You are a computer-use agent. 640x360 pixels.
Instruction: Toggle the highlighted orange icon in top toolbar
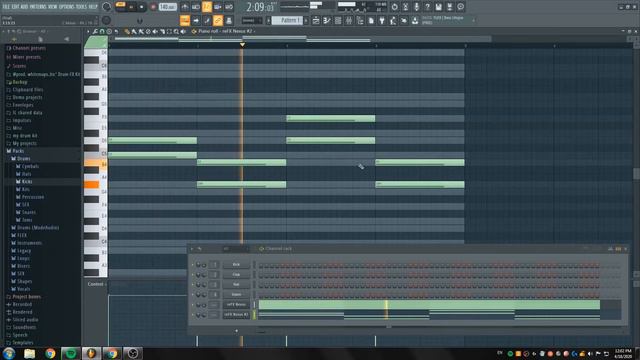coord(207,7)
